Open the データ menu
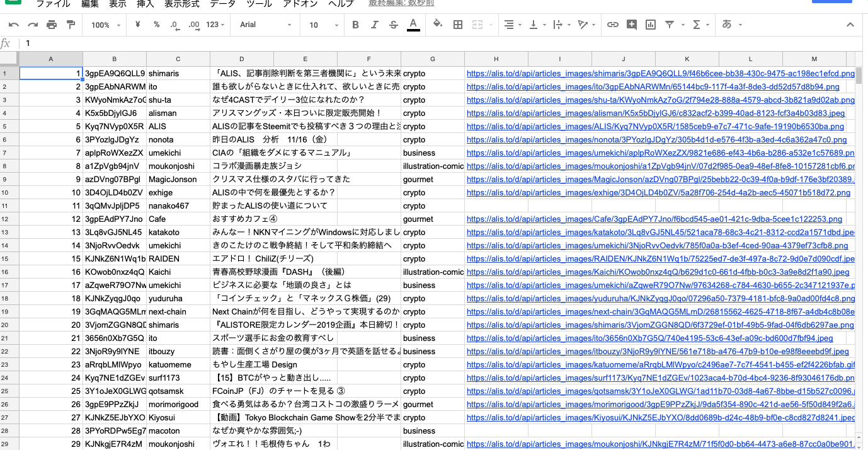 pyautogui.click(x=222, y=4)
